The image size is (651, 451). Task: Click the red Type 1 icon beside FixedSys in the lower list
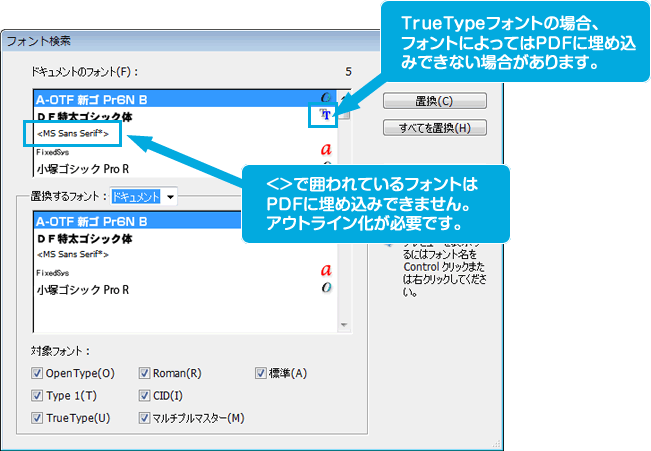tap(325, 271)
